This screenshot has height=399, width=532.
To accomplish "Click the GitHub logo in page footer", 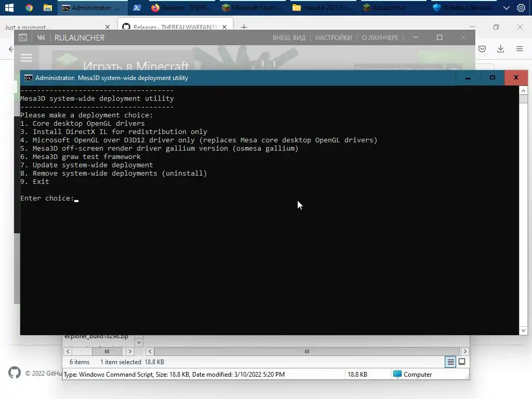I will pyautogui.click(x=15, y=373).
